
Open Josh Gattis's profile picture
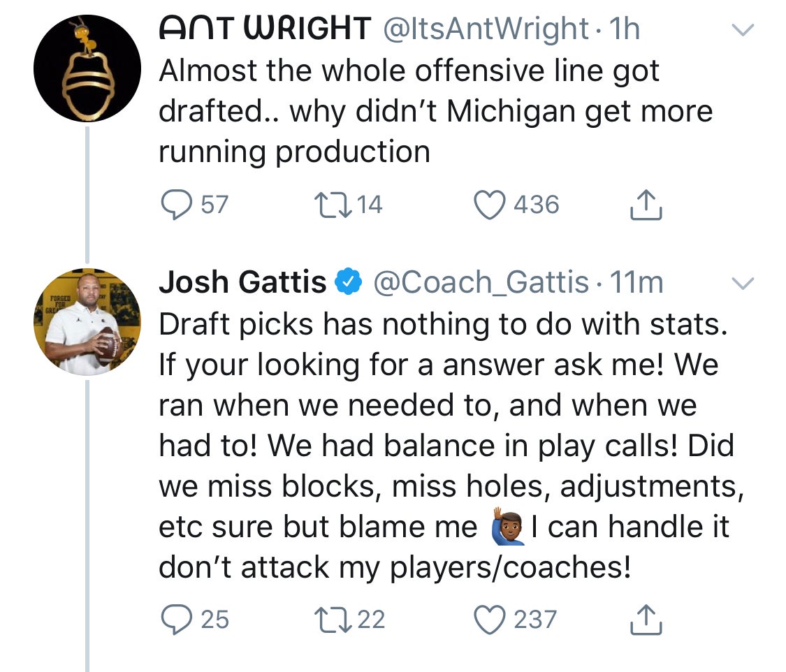[x=87, y=322]
